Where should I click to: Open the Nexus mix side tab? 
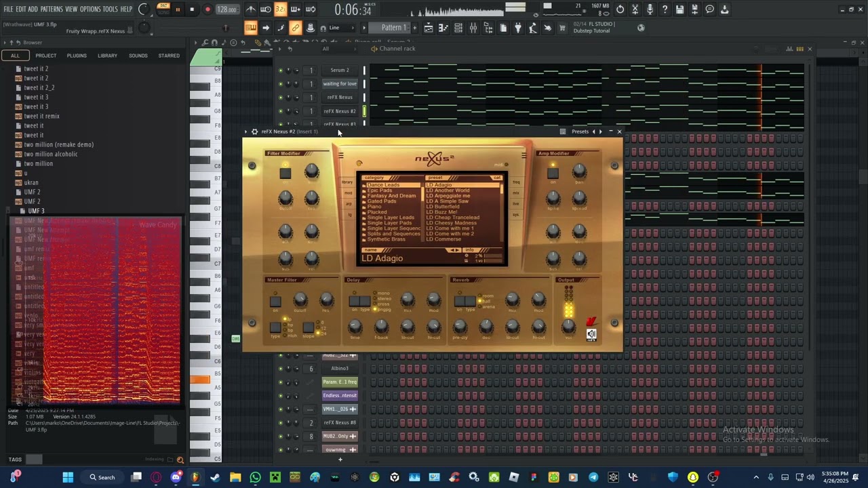[516, 193]
